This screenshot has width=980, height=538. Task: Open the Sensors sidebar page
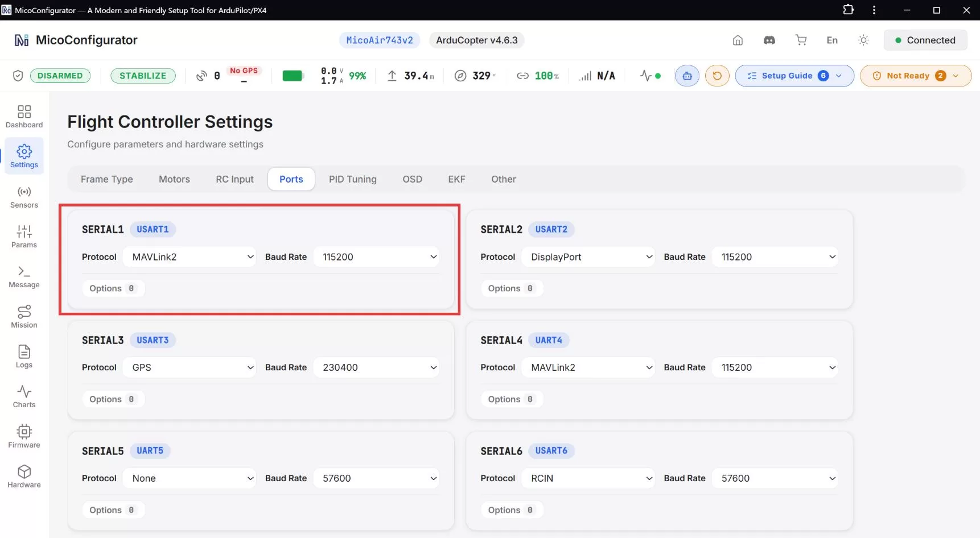(x=24, y=197)
